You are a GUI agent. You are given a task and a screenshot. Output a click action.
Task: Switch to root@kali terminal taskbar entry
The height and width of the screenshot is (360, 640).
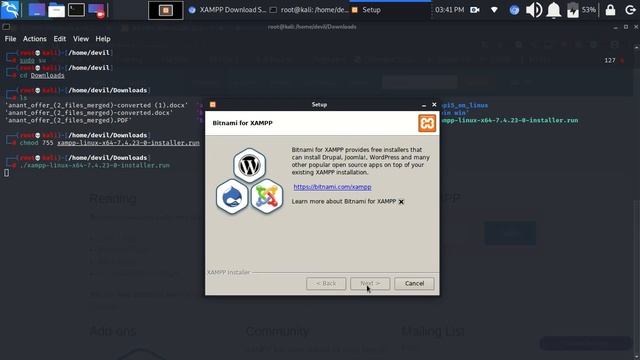309,10
